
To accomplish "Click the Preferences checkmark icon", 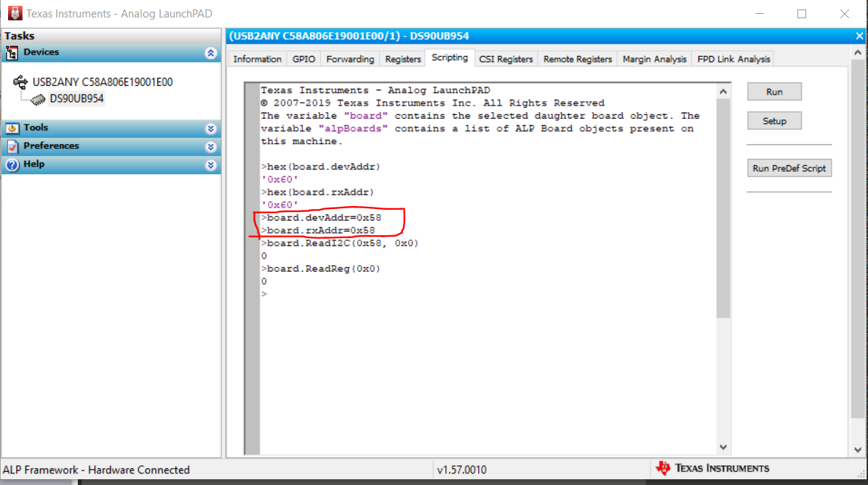I will click(x=13, y=146).
